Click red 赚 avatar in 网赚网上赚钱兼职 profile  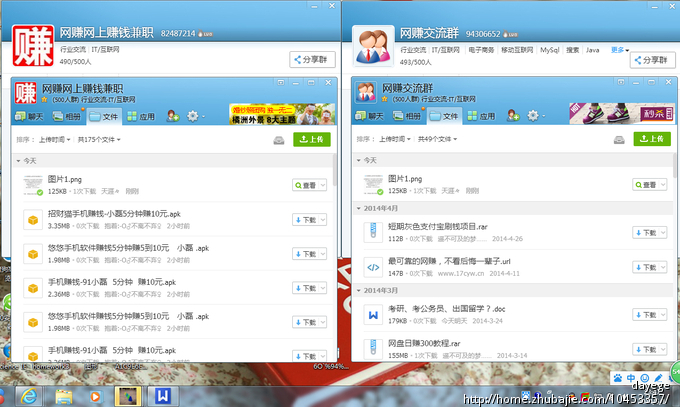[33, 46]
